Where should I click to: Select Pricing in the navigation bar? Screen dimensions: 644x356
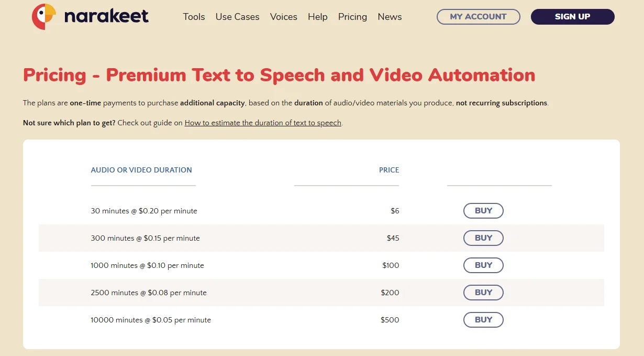coord(352,17)
